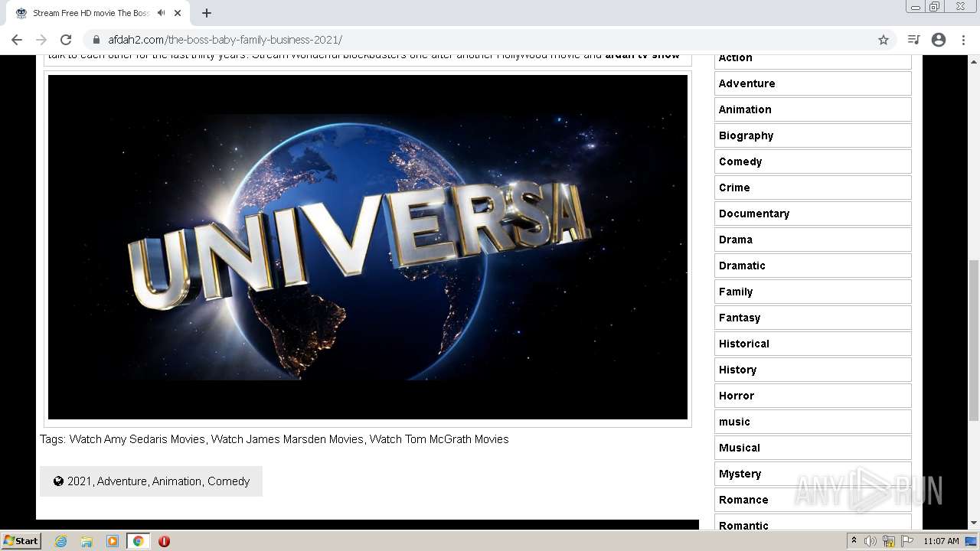980x551 pixels.
Task: Open the taskbar clock showing 11:07 AM
Action: click(941, 541)
